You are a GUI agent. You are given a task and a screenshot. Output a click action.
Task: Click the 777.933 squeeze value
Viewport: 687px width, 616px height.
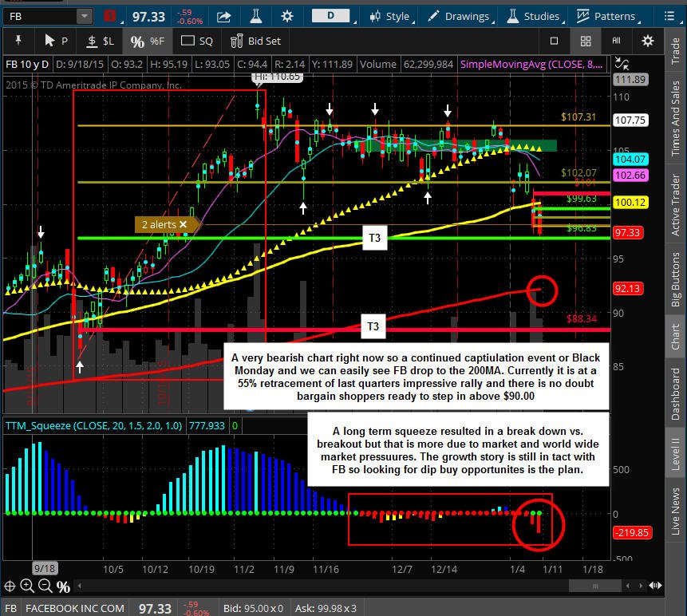coord(207,425)
